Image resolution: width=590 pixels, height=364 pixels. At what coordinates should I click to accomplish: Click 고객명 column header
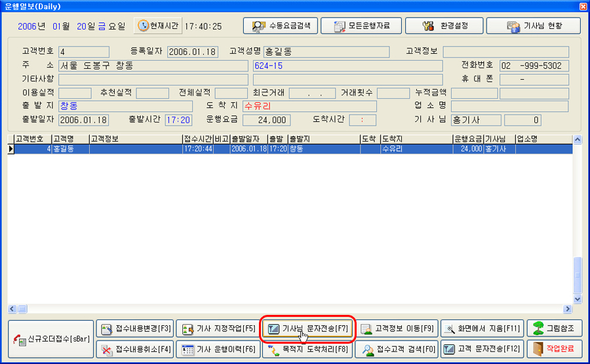pyautogui.click(x=70, y=139)
